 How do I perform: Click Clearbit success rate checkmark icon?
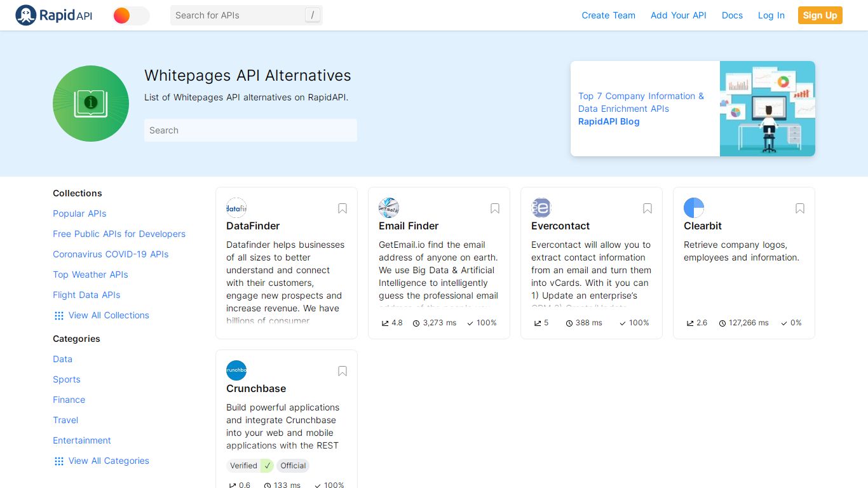pos(784,323)
